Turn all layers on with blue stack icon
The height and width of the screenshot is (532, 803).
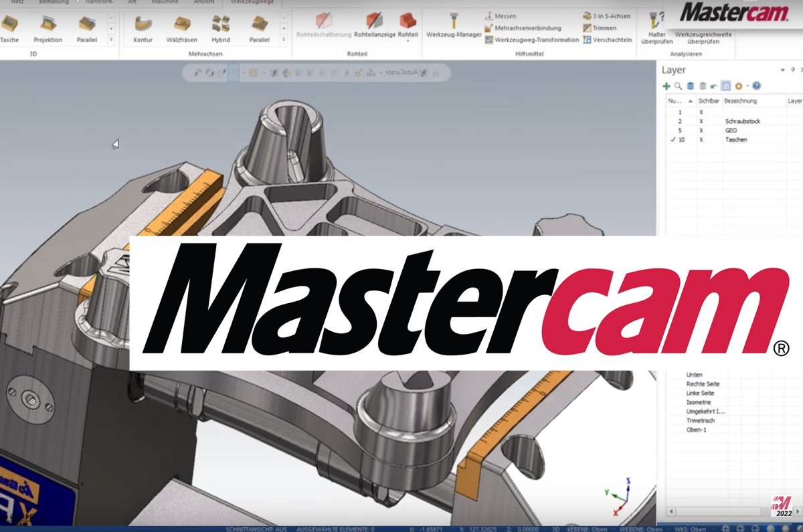click(x=690, y=86)
